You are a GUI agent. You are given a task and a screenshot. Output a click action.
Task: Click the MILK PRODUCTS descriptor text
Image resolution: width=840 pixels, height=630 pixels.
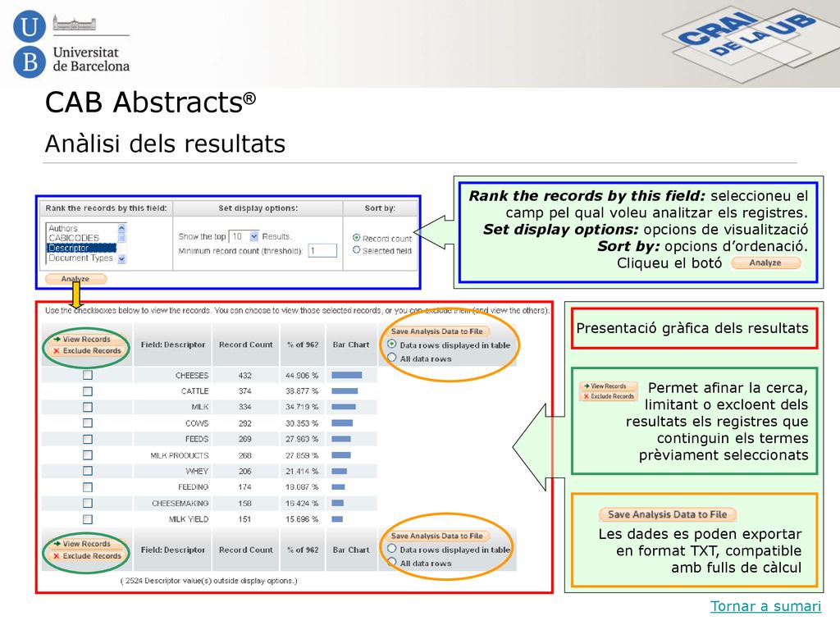tap(180, 455)
